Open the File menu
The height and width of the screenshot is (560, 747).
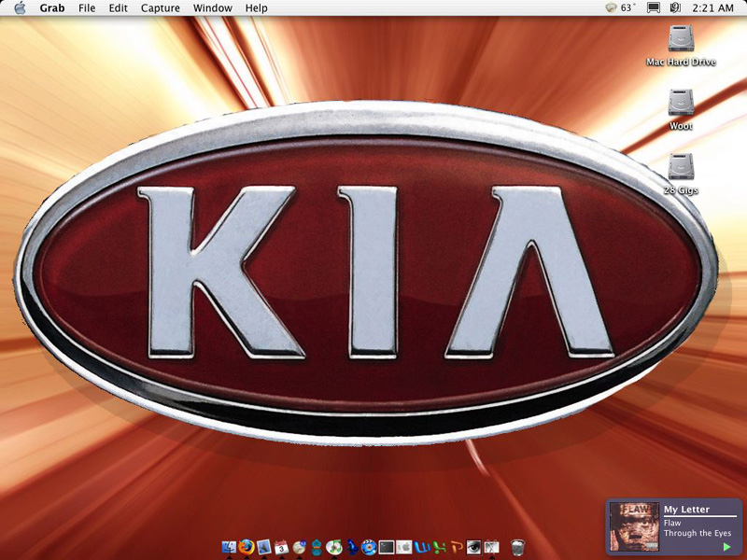coord(87,8)
